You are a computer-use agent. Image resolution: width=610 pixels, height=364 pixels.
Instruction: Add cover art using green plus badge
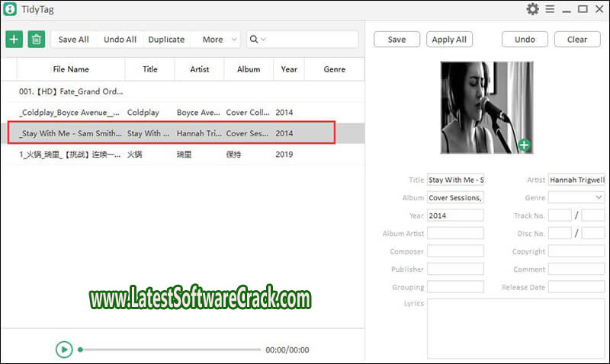tap(524, 145)
